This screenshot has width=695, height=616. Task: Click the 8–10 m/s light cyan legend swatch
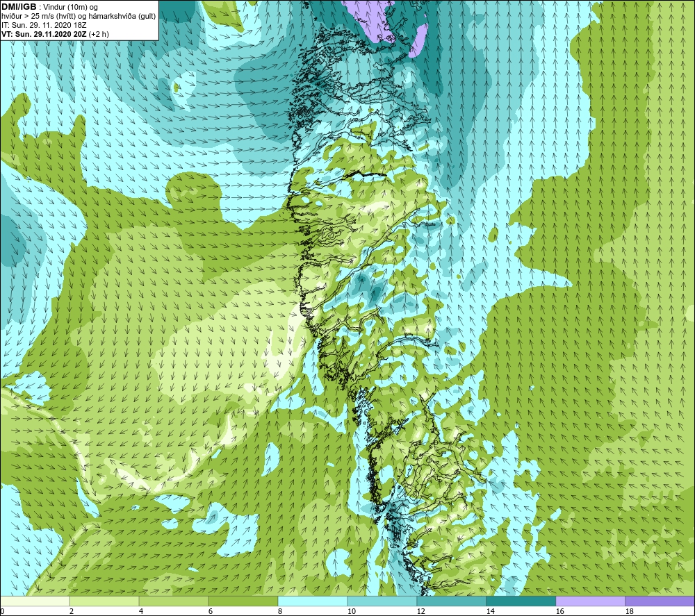click(313, 601)
